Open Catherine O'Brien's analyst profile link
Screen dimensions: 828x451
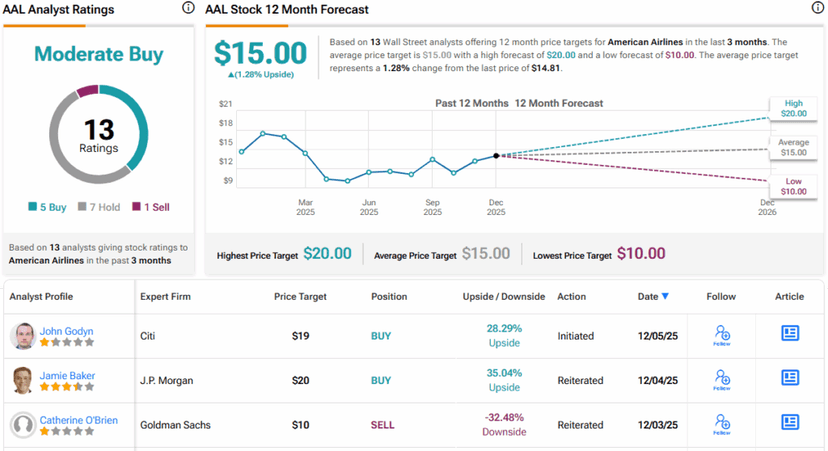[78, 420]
